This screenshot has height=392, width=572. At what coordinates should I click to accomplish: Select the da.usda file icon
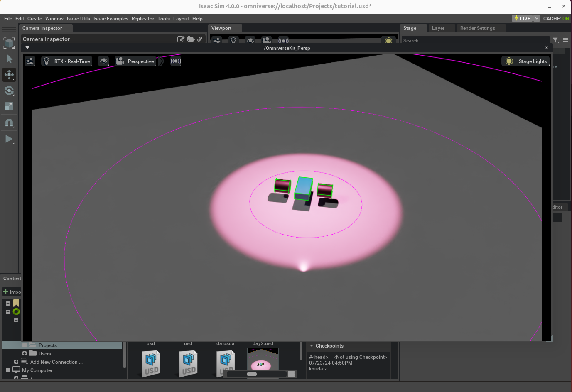pyautogui.click(x=226, y=363)
